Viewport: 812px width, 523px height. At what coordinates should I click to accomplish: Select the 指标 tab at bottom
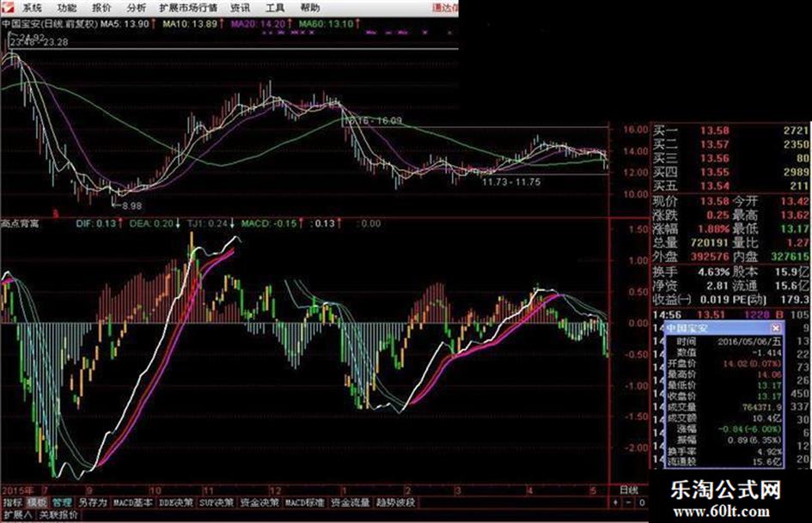tap(12, 502)
